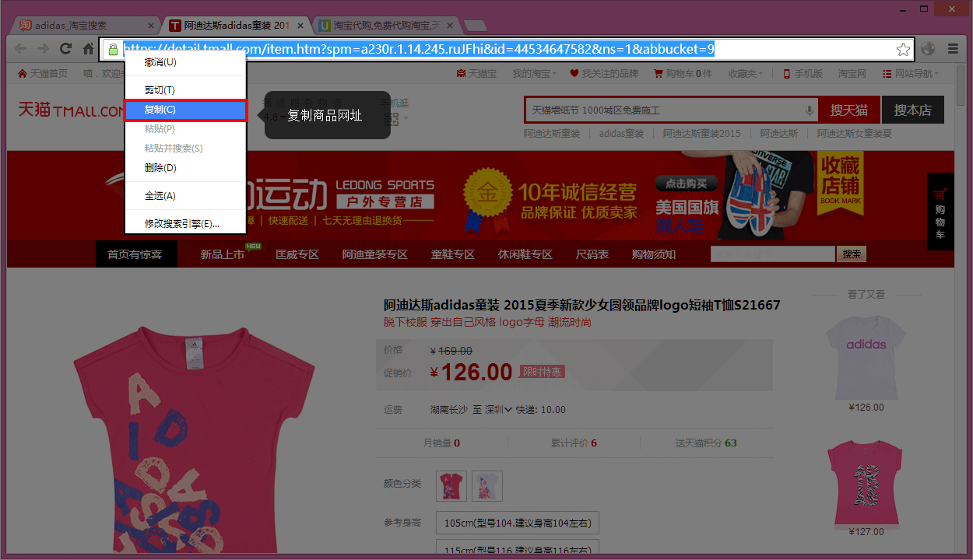The image size is (973, 560).
Task: Select the pink shirt color swatch
Action: (x=451, y=486)
